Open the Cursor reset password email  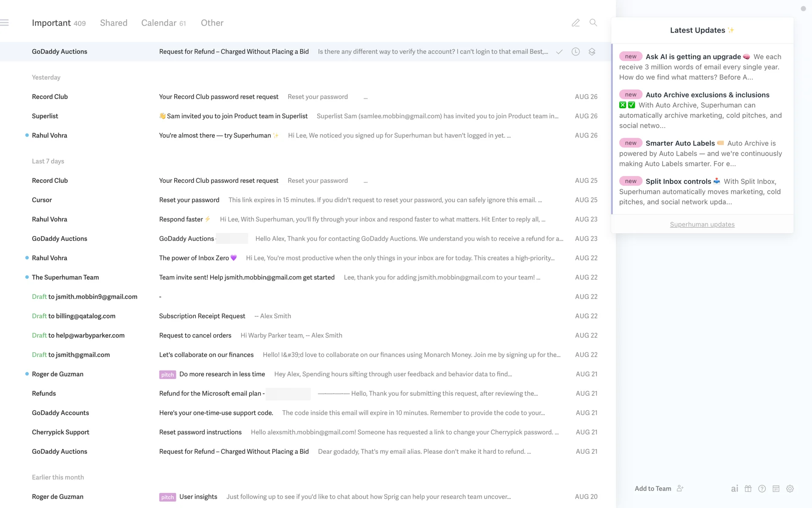[x=189, y=200]
